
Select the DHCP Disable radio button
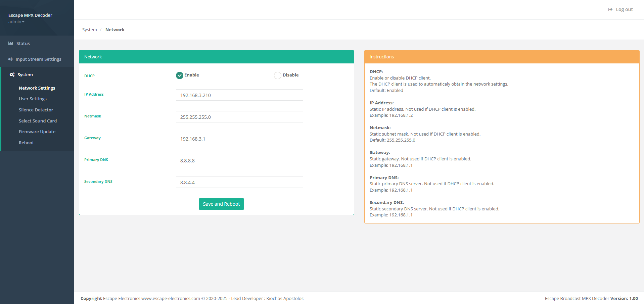pyautogui.click(x=278, y=75)
